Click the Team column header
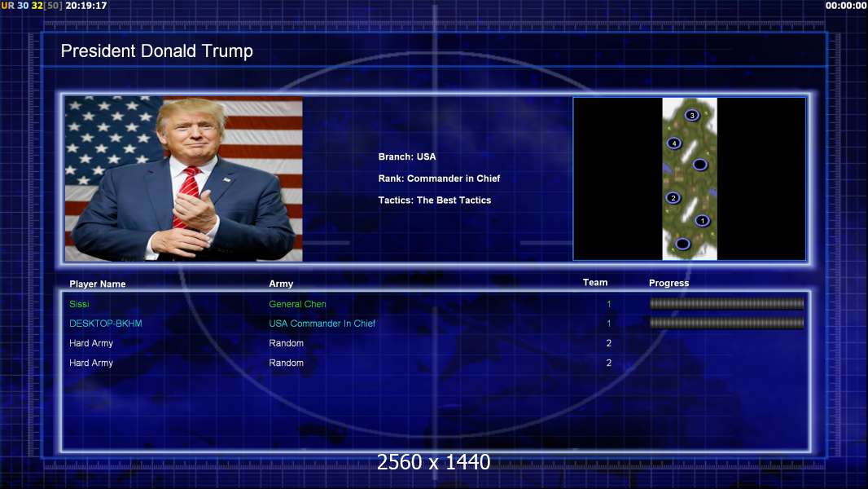The height and width of the screenshot is (489, 868). [595, 283]
